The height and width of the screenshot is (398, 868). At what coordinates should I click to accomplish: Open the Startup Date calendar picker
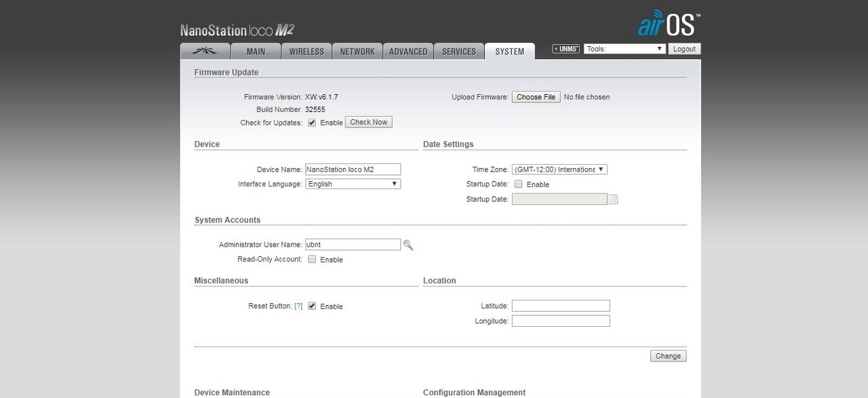point(613,199)
